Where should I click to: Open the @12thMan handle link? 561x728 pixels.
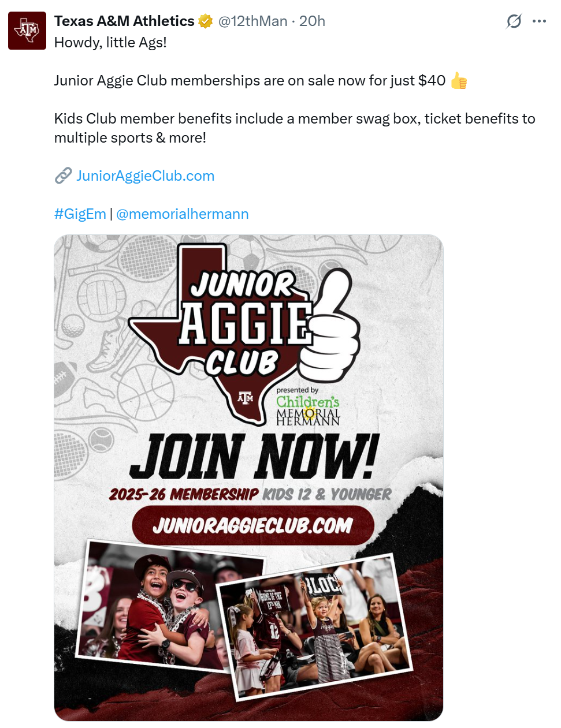252,21
